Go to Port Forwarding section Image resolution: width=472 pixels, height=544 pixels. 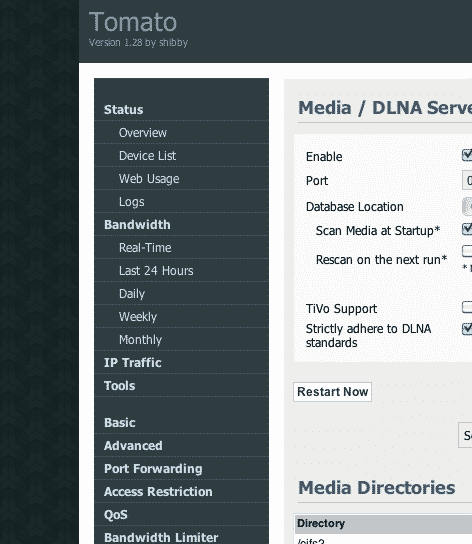point(153,468)
